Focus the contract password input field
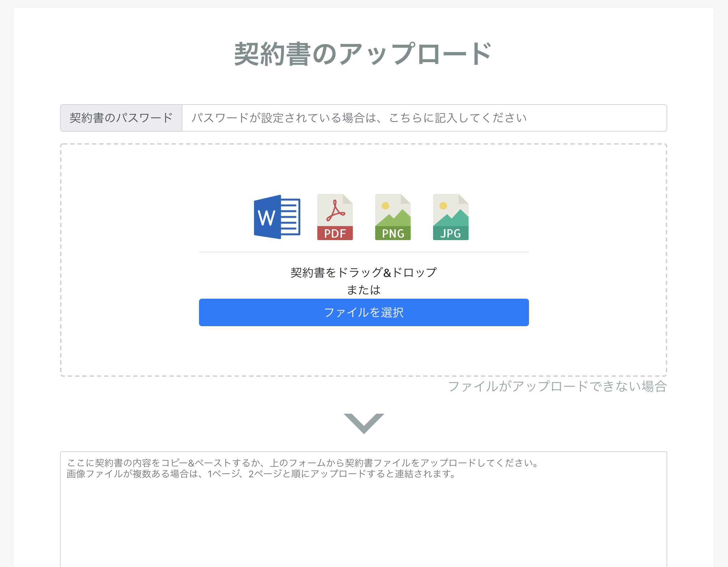 click(x=424, y=118)
